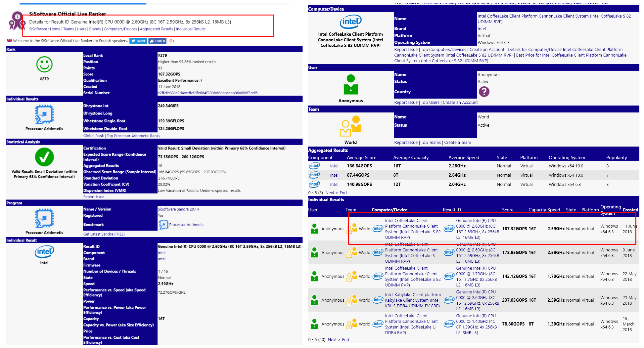This screenshot has height=348, width=644.
Task: Click Intel logo in 166.84GOPS aggregated row
Action: [314, 166]
